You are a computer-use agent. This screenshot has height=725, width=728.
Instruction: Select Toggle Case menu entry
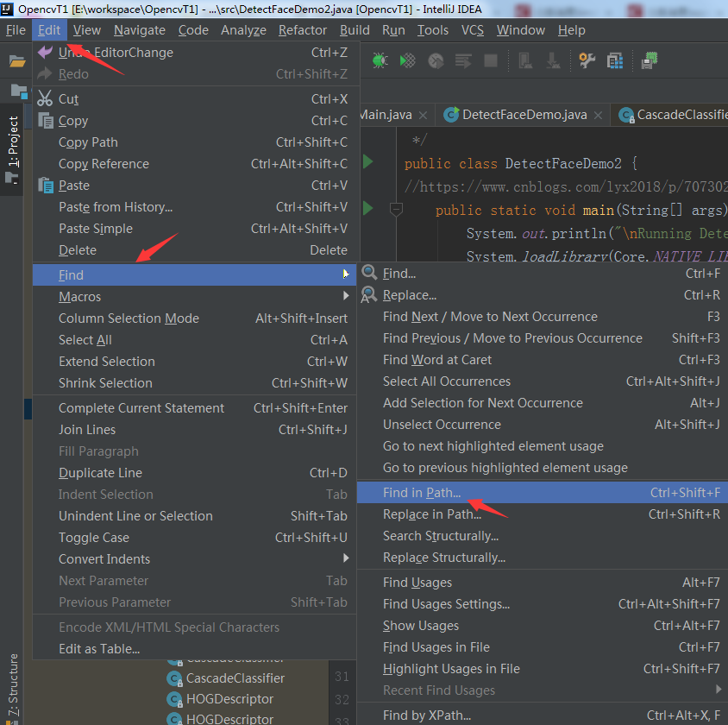(x=194, y=538)
